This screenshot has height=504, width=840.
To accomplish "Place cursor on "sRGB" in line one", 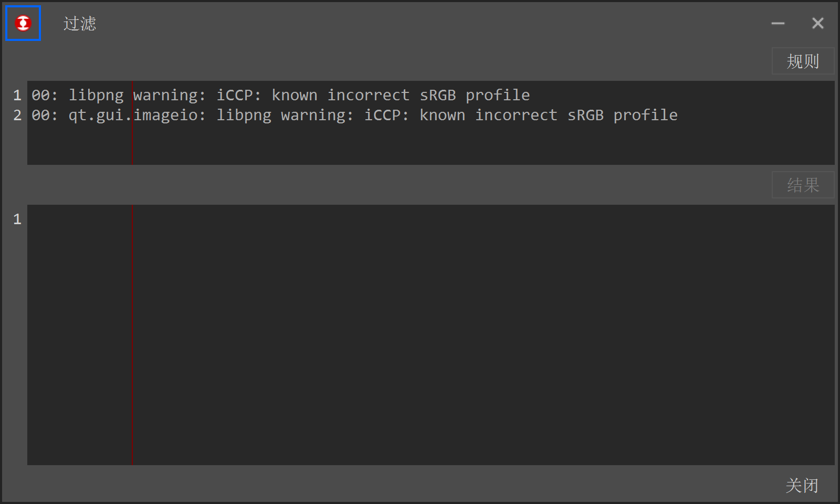I will coord(437,95).
